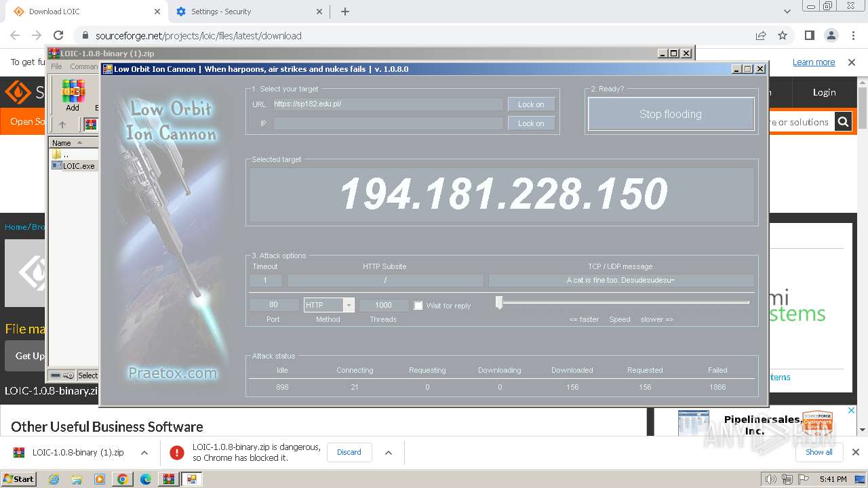Click the Chrome tab search chevron

(787, 12)
